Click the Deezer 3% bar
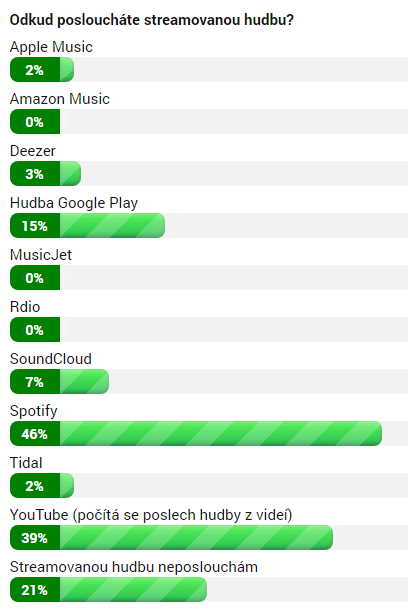Image resolution: width=408 pixels, height=615 pixels. click(x=46, y=173)
